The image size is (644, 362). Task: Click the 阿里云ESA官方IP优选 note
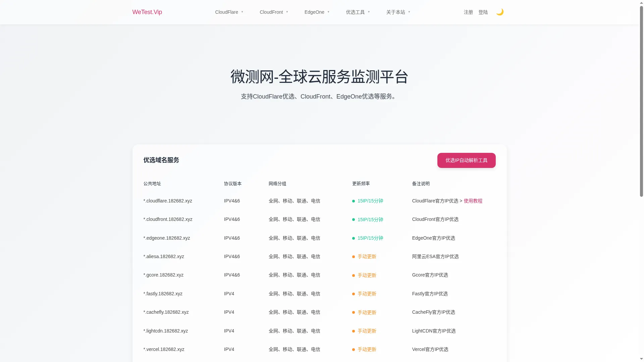tap(435, 256)
